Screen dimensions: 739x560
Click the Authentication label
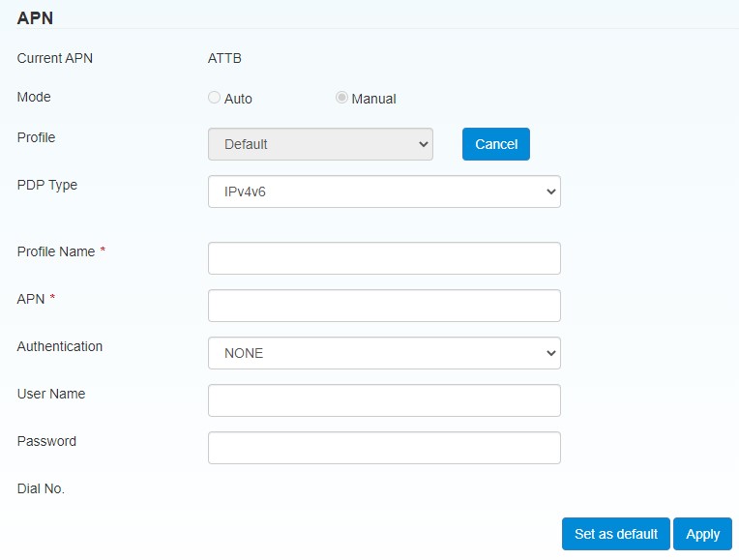(x=59, y=346)
